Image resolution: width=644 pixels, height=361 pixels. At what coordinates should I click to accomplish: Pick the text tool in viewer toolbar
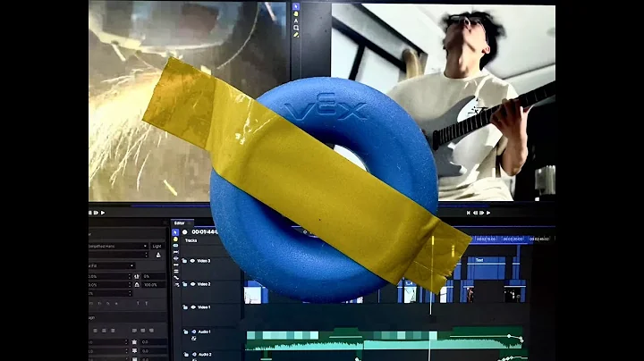(x=296, y=21)
